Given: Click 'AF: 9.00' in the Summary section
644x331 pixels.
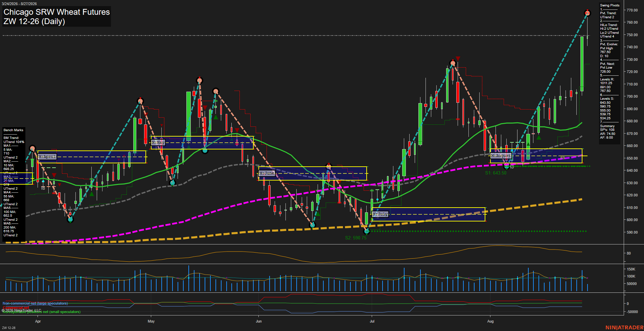Looking at the screenshot, I should pos(606,138).
